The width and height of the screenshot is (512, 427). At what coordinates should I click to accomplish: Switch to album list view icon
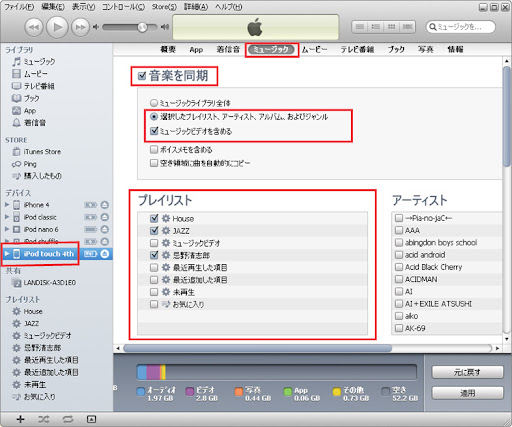375,27
